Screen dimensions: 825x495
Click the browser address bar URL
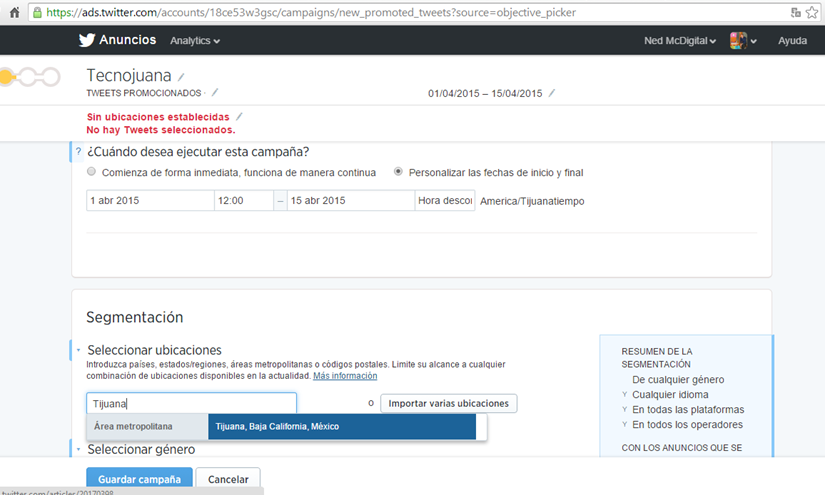tap(311, 12)
